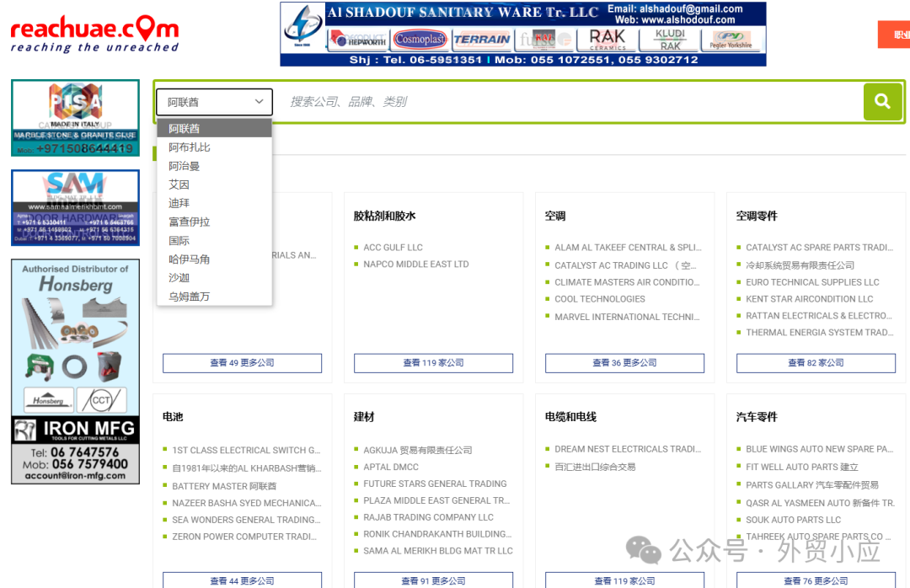Open NAZEER BASHA SYED MECHANICA... link
The width and height of the screenshot is (910, 588).
(247, 503)
